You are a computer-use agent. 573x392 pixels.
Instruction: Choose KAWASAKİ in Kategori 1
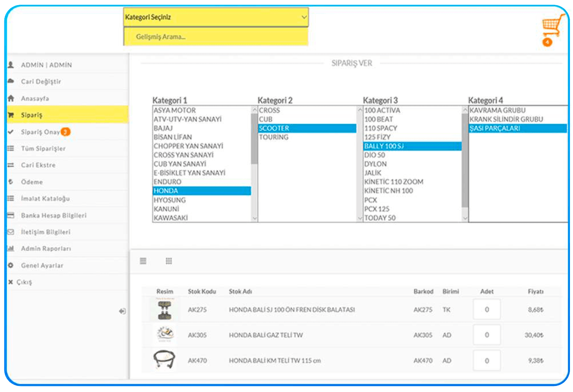click(x=202, y=218)
